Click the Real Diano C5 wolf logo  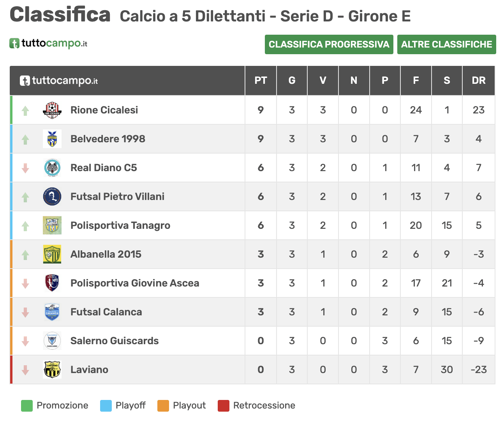click(x=52, y=168)
